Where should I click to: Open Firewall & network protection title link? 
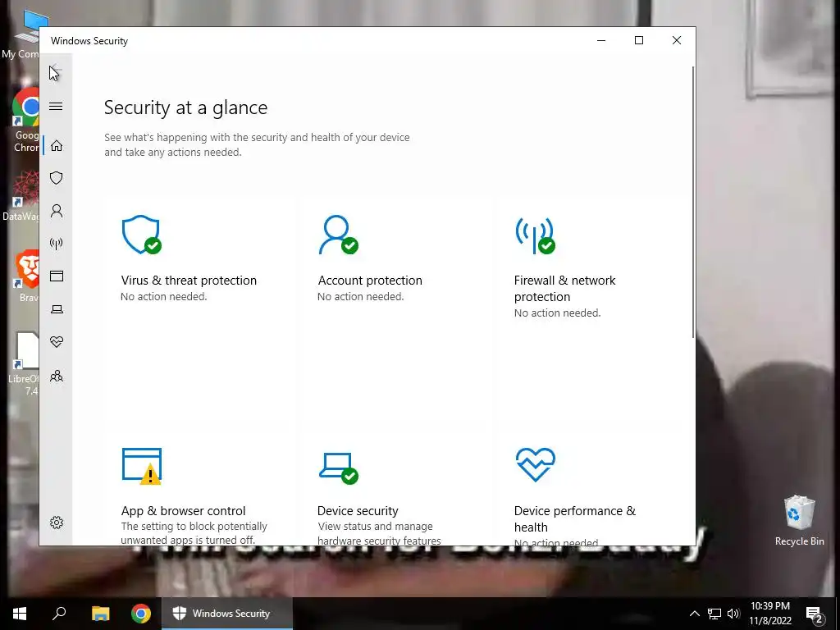pyautogui.click(x=564, y=288)
